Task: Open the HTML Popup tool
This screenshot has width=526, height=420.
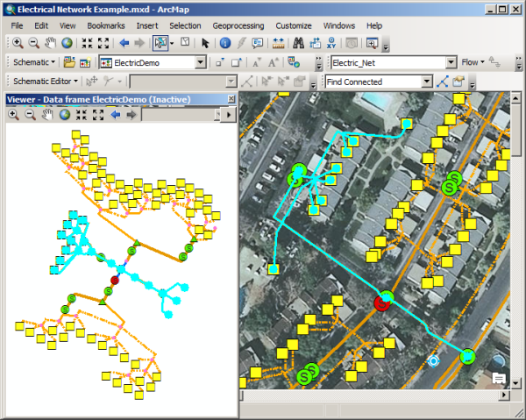Action: tap(258, 43)
